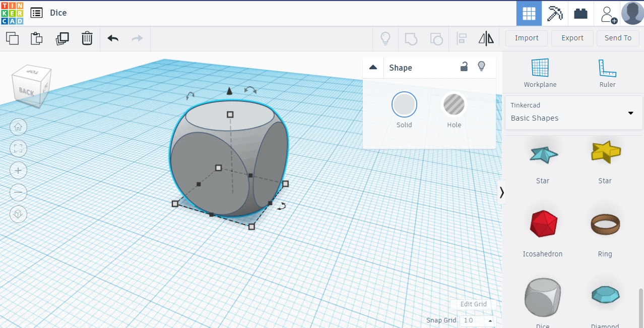Click the Export button
Screen dimensions: 644x328
click(x=572, y=38)
